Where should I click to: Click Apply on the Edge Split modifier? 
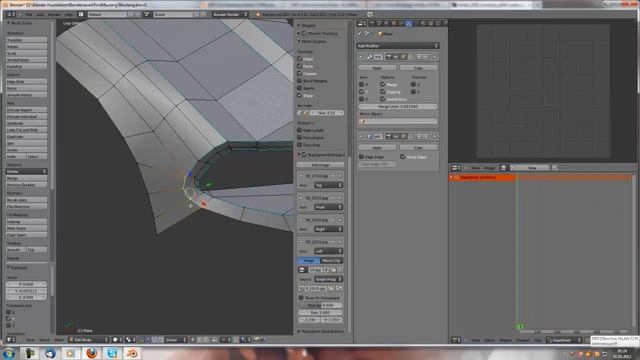coord(377,147)
